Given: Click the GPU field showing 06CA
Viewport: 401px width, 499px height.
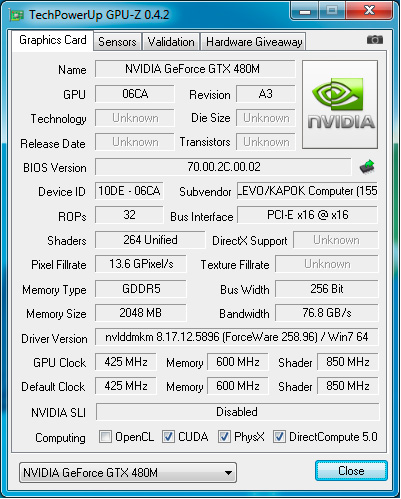Looking at the screenshot, I should [135, 94].
